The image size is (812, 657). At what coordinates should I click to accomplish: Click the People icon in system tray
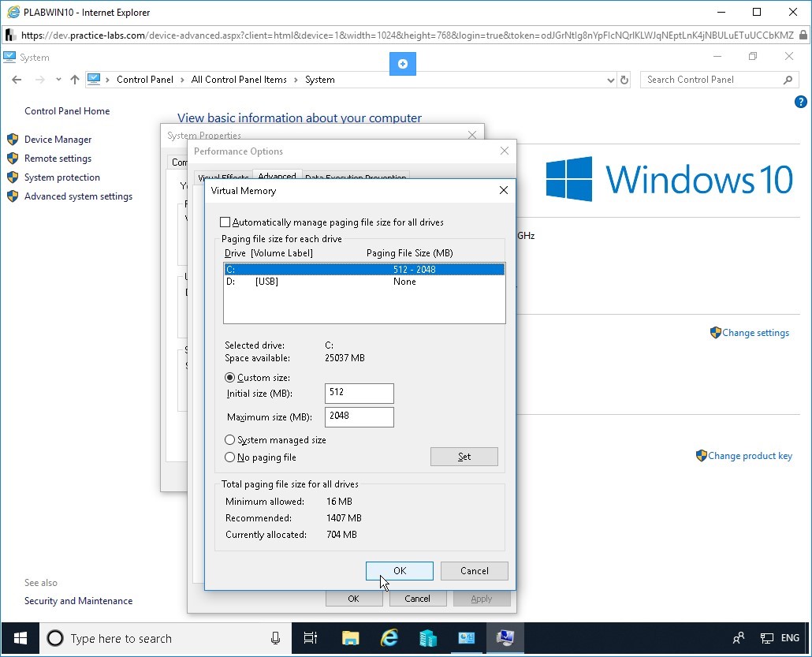click(739, 638)
